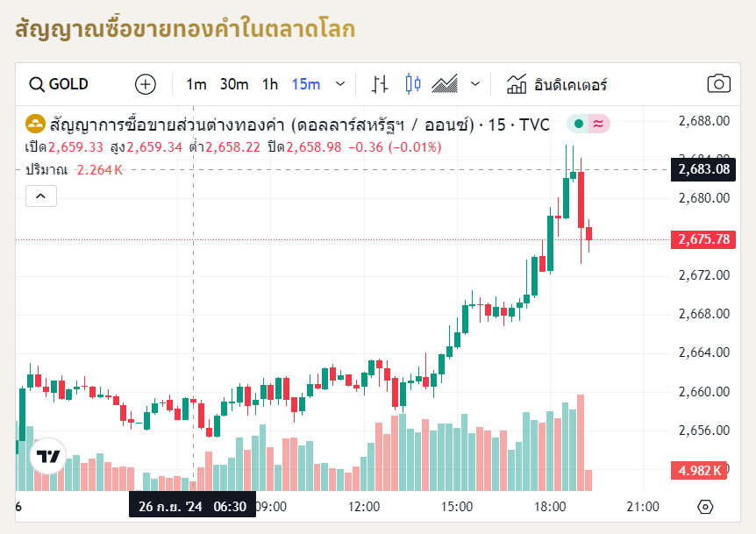This screenshot has height=534, width=756.
Task: Click the add symbol plus icon
Action: pos(146,84)
